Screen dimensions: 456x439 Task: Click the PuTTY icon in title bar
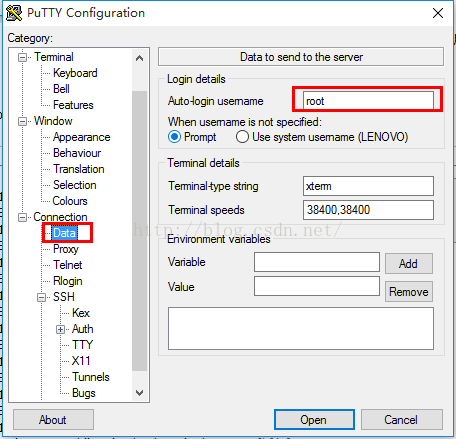coord(14,13)
